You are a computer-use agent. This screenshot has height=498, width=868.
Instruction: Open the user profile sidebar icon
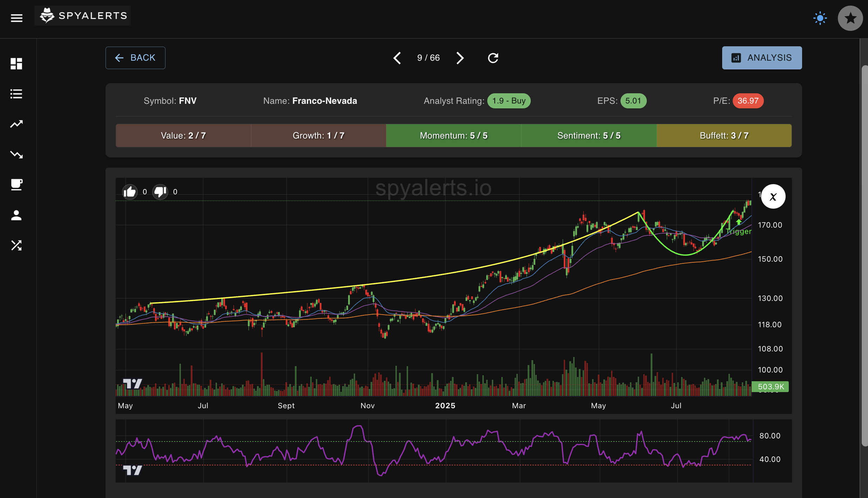pos(16,215)
